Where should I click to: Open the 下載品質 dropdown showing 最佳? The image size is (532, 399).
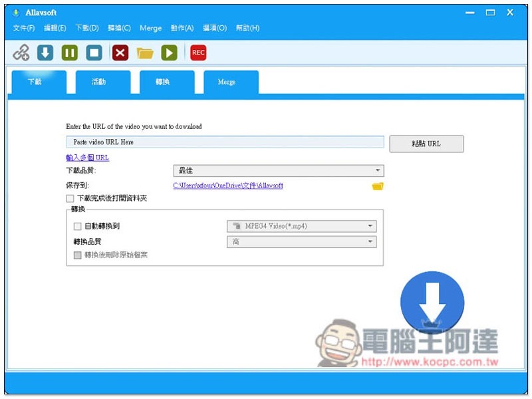pos(279,171)
